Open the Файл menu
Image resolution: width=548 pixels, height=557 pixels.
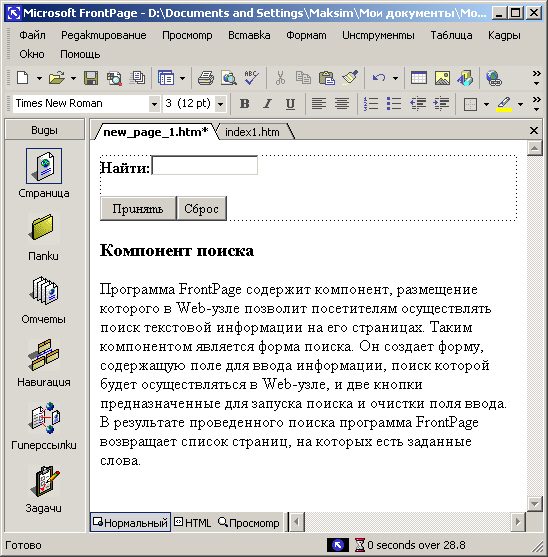click(x=32, y=35)
